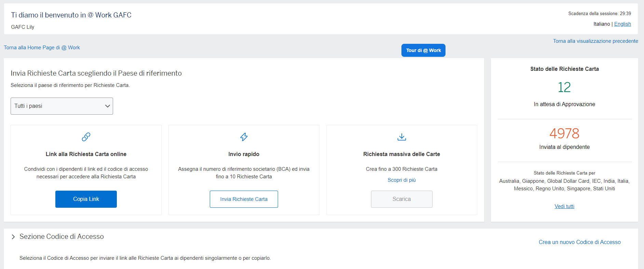The height and width of the screenshot is (269, 644).
Task: Click Vedi tutti link
Action: click(x=564, y=206)
